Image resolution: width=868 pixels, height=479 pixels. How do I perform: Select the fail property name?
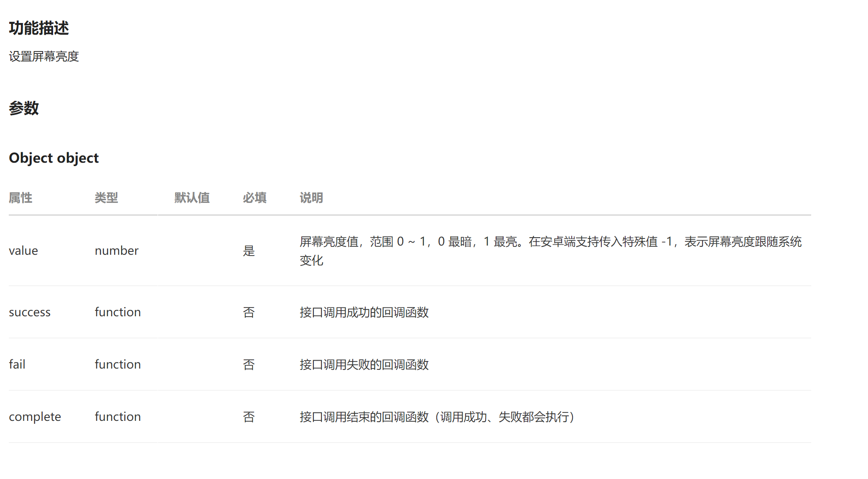(x=17, y=364)
